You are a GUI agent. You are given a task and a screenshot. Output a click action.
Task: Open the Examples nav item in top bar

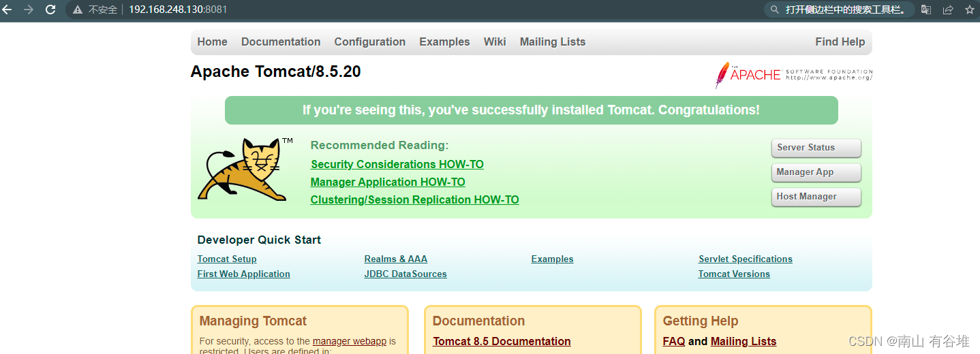click(444, 42)
